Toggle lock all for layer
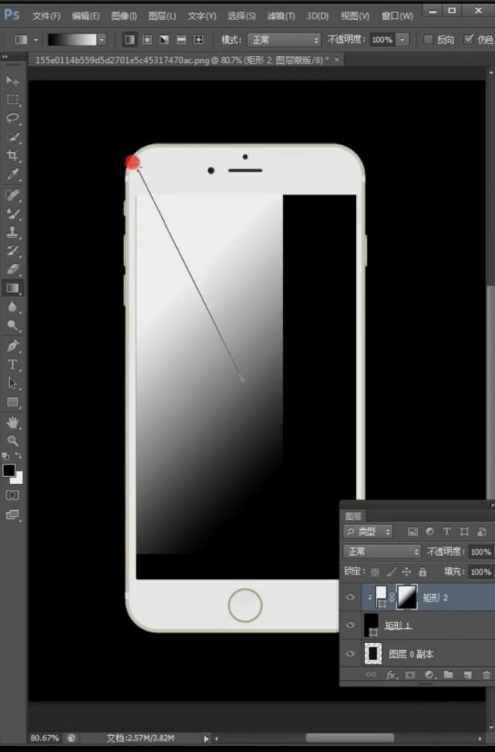 pos(423,572)
